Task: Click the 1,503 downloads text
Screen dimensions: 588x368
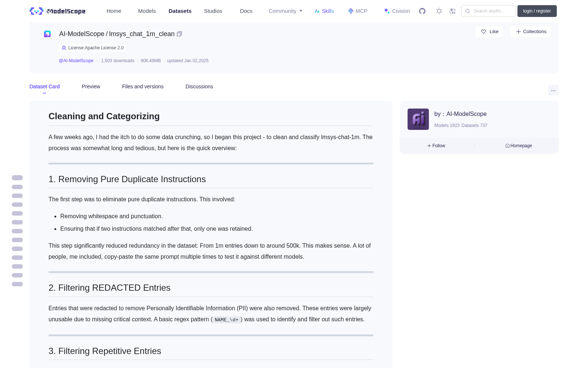Action: pyautogui.click(x=118, y=61)
